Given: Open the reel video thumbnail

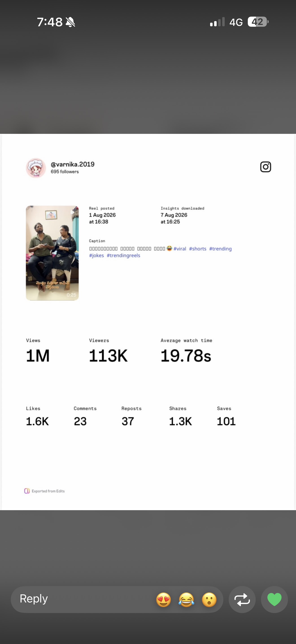Looking at the screenshot, I should (x=52, y=253).
